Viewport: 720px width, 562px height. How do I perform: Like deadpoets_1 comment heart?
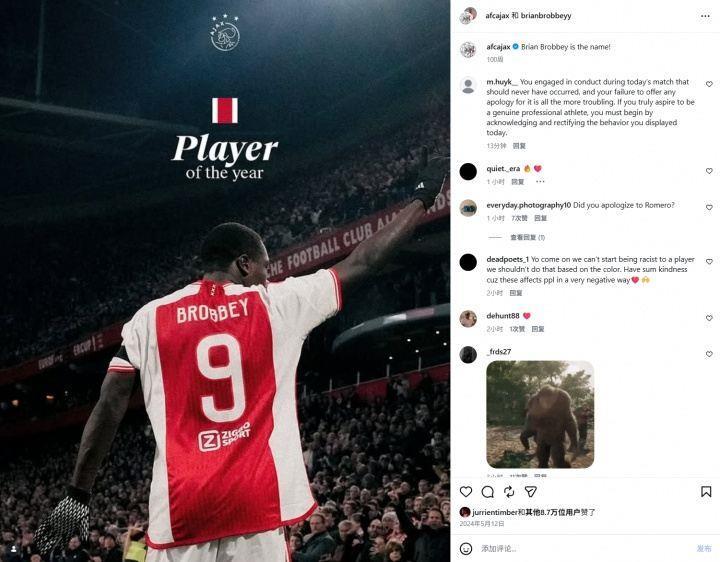(709, 262)
